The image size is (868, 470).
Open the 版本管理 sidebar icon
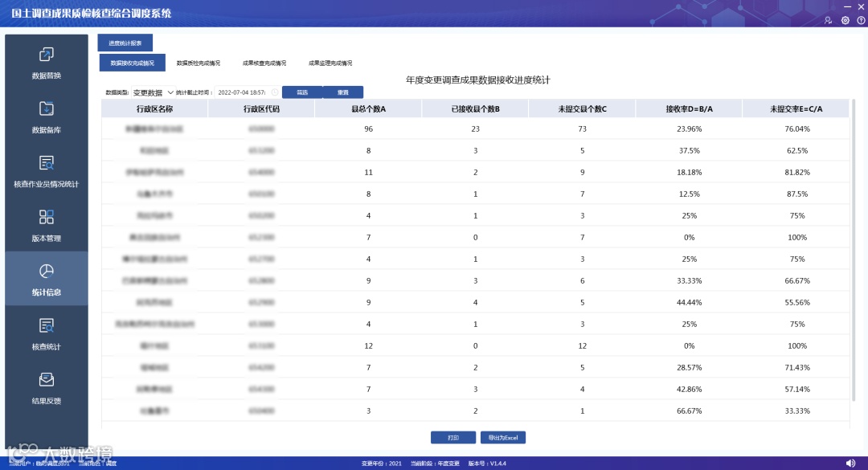47,217
